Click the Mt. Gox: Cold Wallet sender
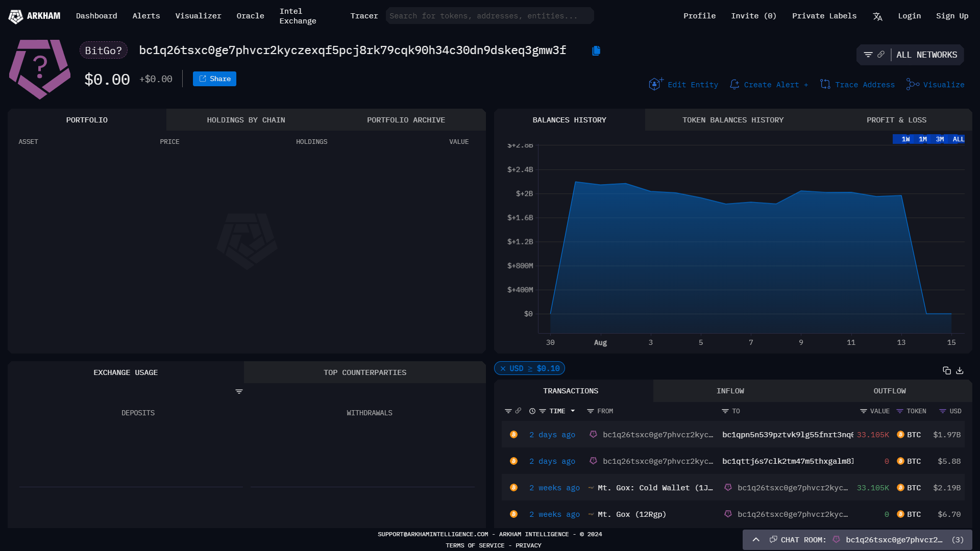The height and width of the screenshot is (551, 980). [655, 488]
